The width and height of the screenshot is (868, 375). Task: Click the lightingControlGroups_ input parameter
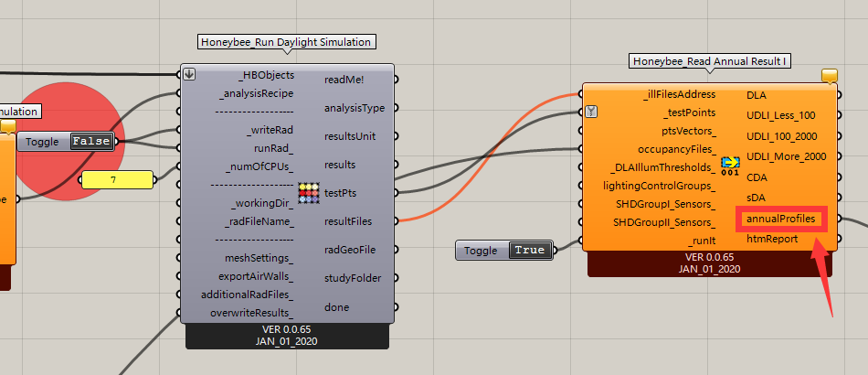(660, 186)
